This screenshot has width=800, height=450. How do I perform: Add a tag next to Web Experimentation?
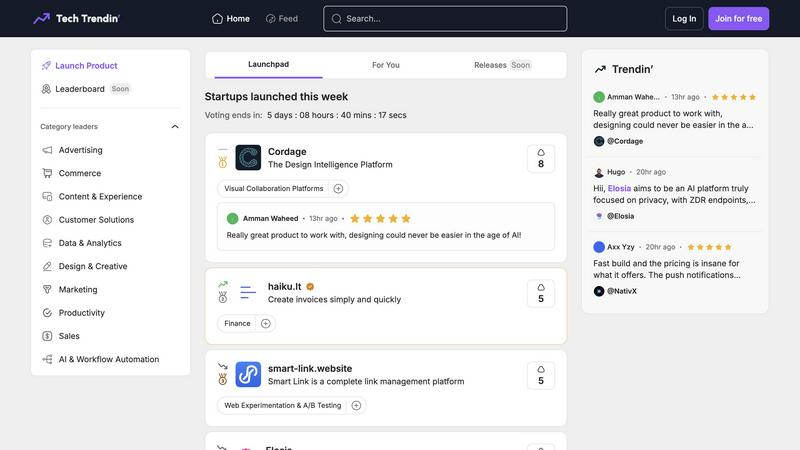coord(357,406)
